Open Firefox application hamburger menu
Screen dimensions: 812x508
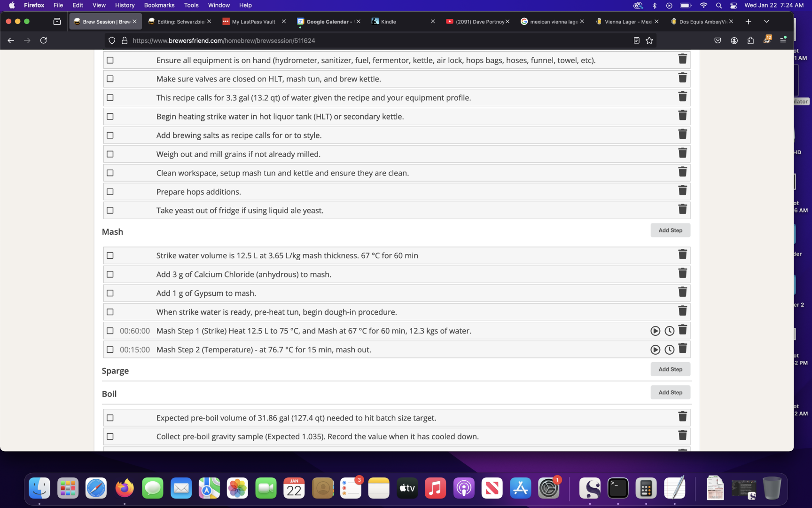[x=783, y=40]
